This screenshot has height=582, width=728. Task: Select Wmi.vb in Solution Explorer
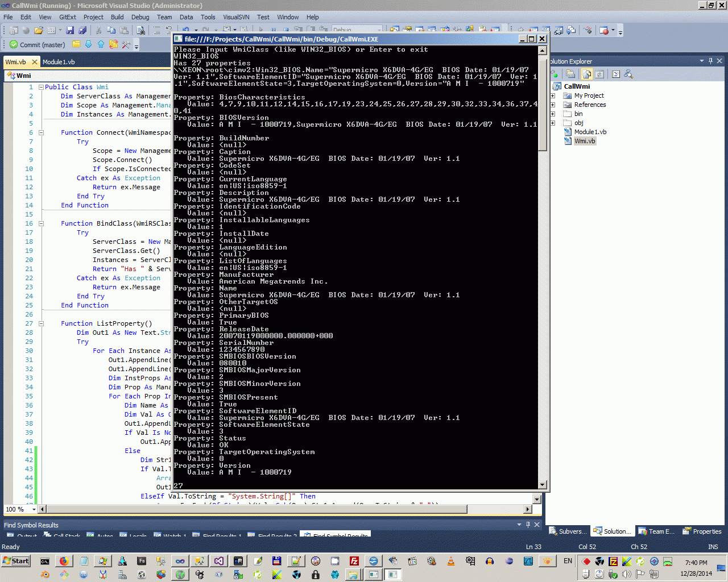pos(585,141)
